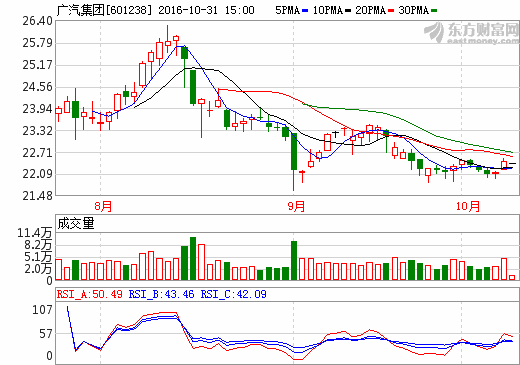Click the RSI_B:43.46 indicator label
The width and height of the screenshot is (520, 365).
tap(161, 294)
